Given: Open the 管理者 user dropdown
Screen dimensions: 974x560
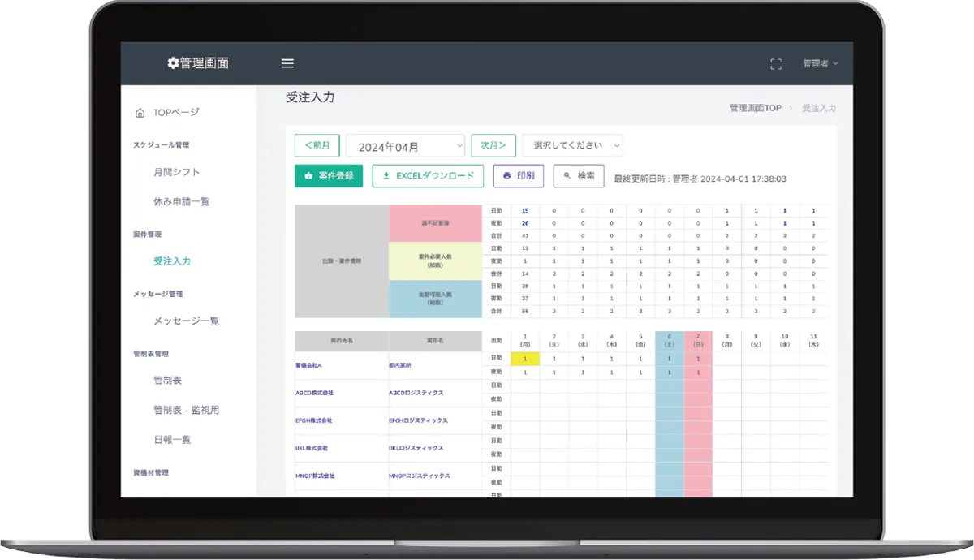Looking at the screenshot, I should 820,63.
